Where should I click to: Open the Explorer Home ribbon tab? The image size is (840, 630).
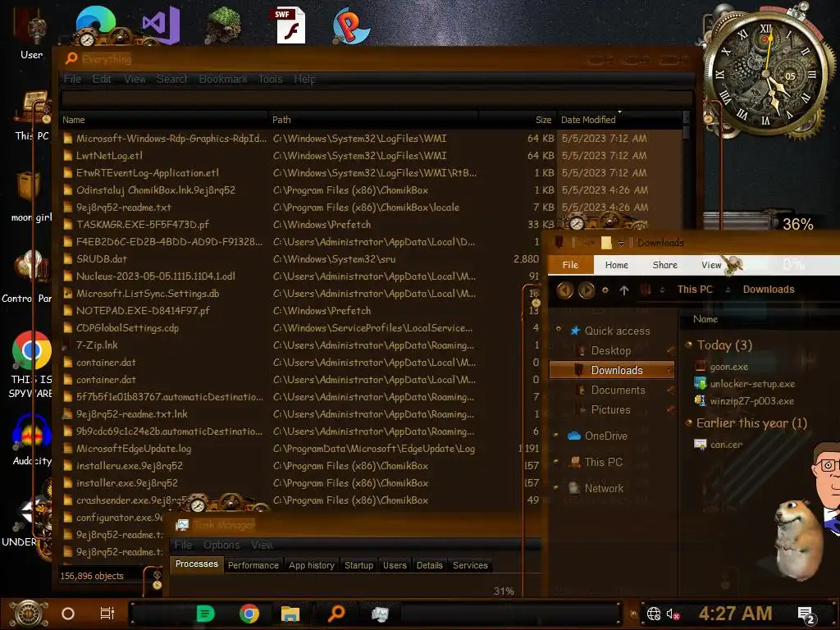tap(617, 265)
